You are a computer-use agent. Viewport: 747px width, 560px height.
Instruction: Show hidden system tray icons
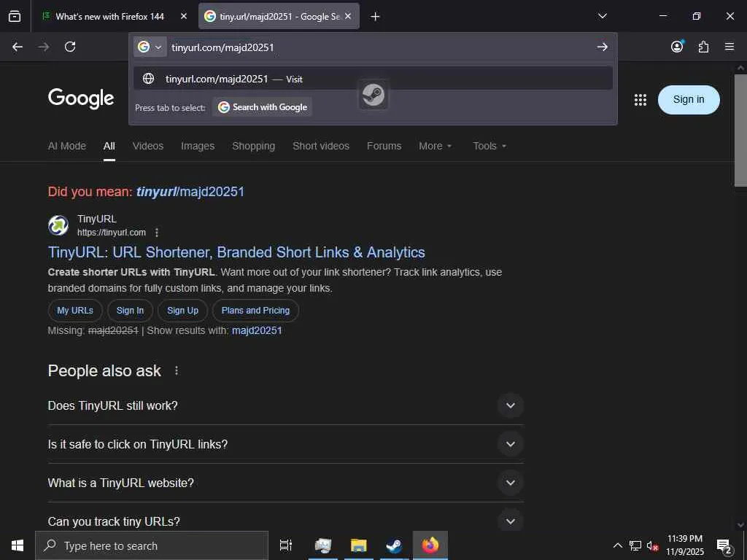pyautogui.click(x=617, y=545)
